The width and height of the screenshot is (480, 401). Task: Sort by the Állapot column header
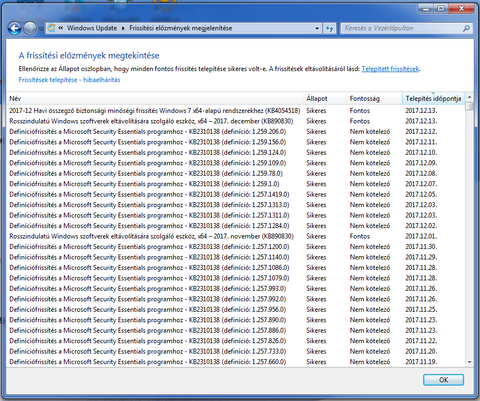tap(324, 98)
